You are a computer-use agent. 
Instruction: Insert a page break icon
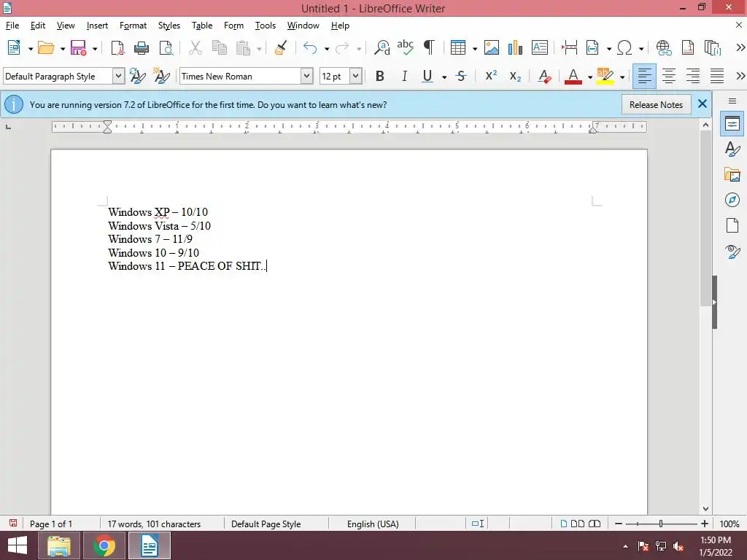point(569,48)
